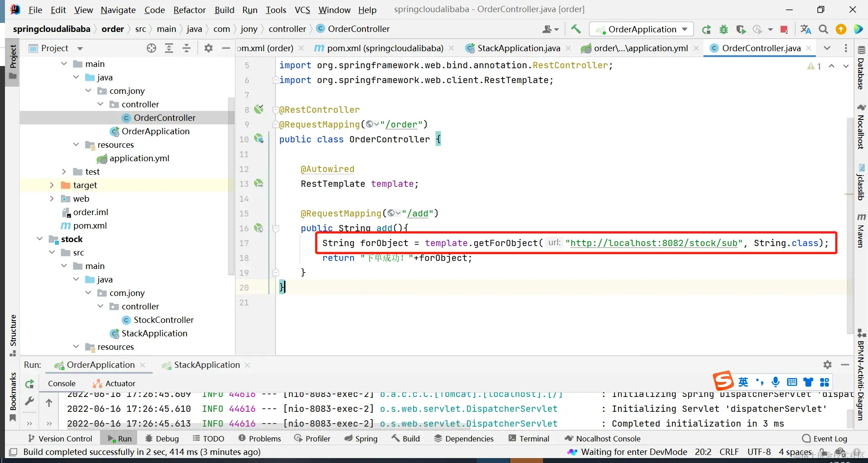Expand the target folder
The width and height of the screenshot is (868, 463).
click(52, 185)
